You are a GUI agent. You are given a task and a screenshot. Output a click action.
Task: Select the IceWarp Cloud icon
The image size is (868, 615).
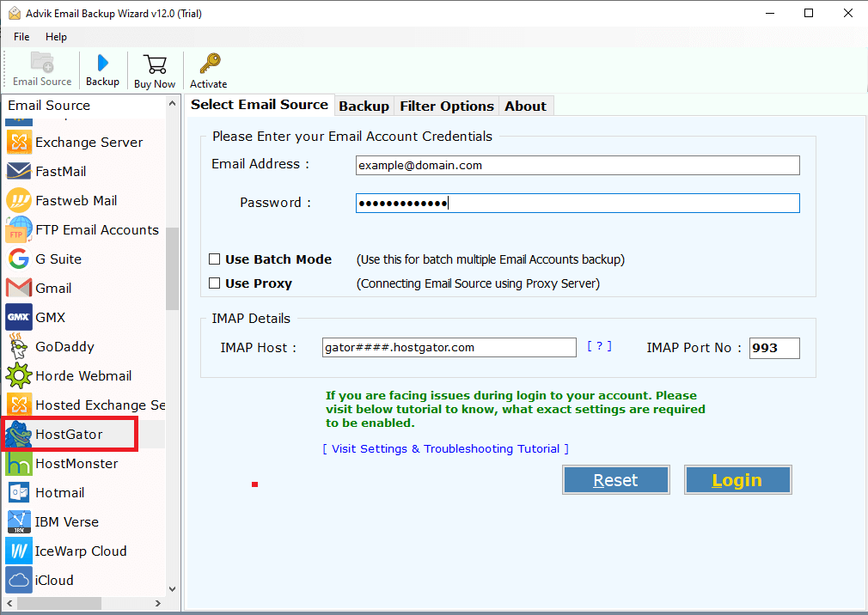19,551
